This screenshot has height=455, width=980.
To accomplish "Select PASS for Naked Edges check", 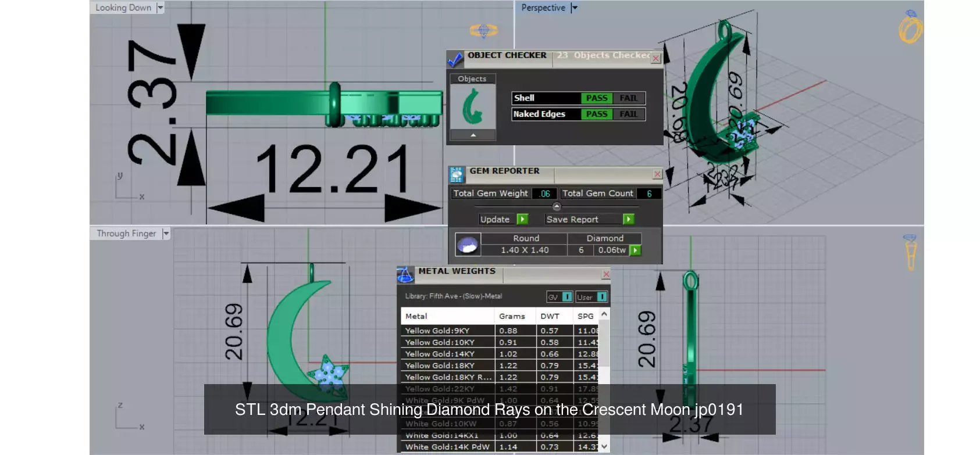I will 597,114.
